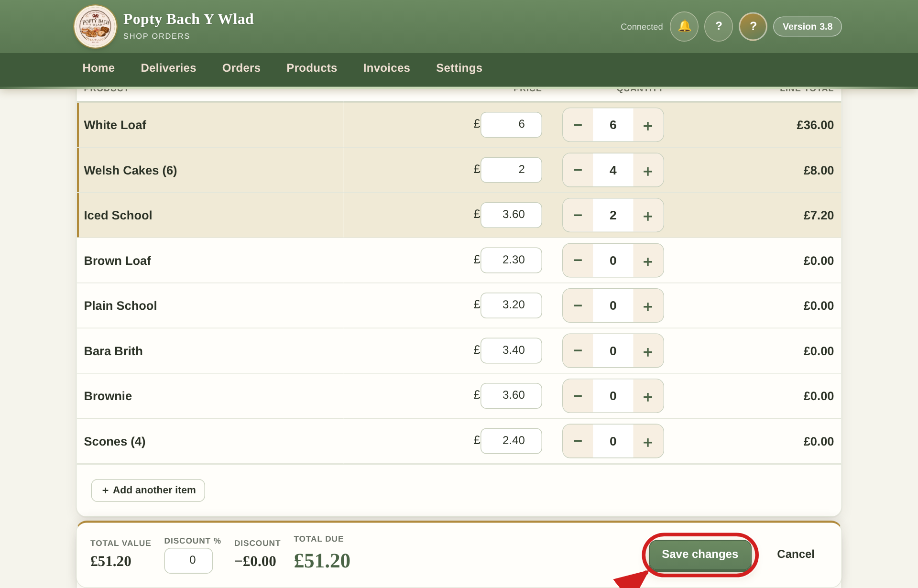Click the White Loaf quantity value

click(613, 125)
